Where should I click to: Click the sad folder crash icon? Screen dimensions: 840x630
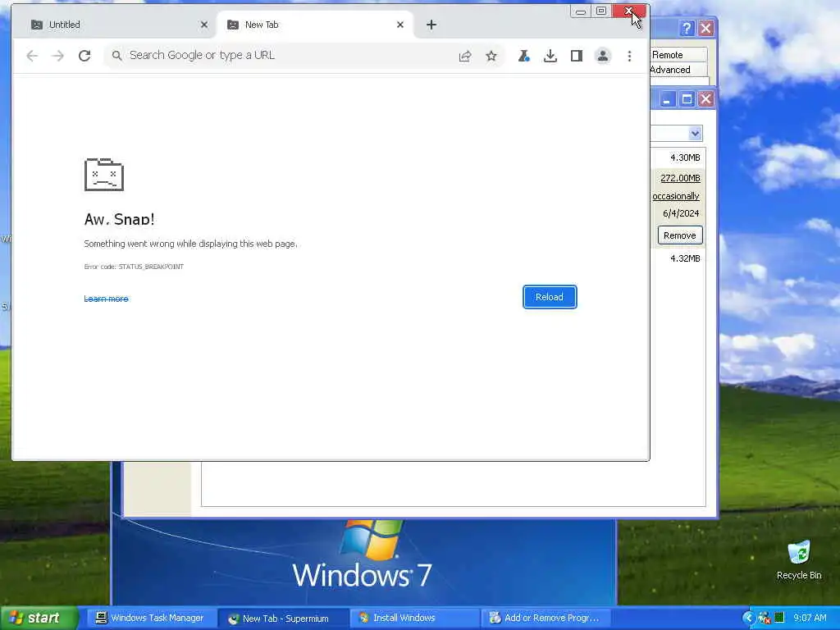click(x=104, y=174)
